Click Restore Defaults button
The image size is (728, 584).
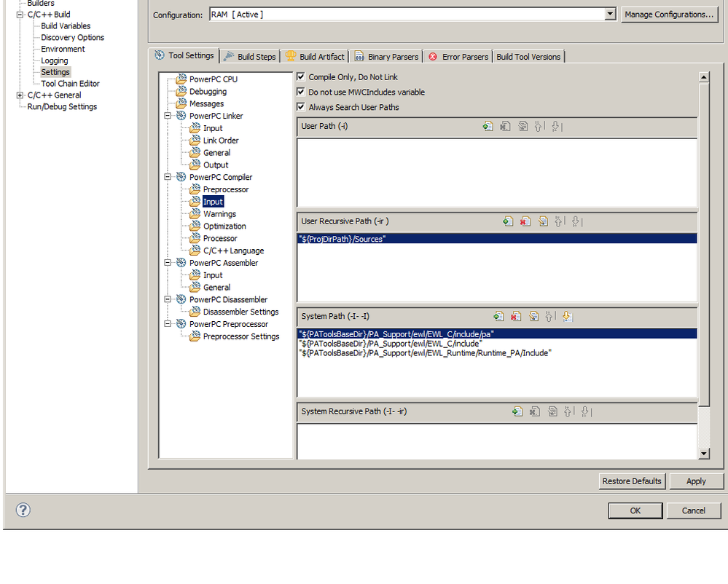pyautogui.click(x=632, y=481)
